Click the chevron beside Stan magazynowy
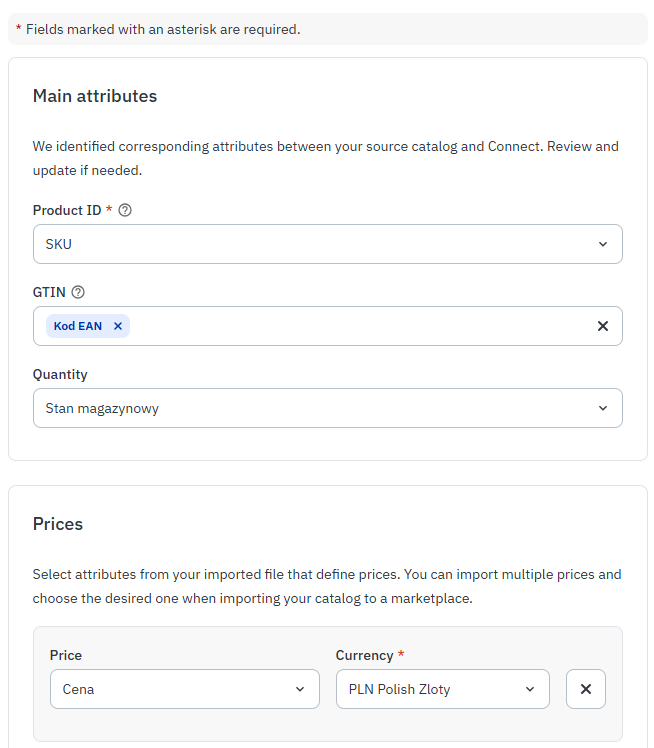 point(602,408)
